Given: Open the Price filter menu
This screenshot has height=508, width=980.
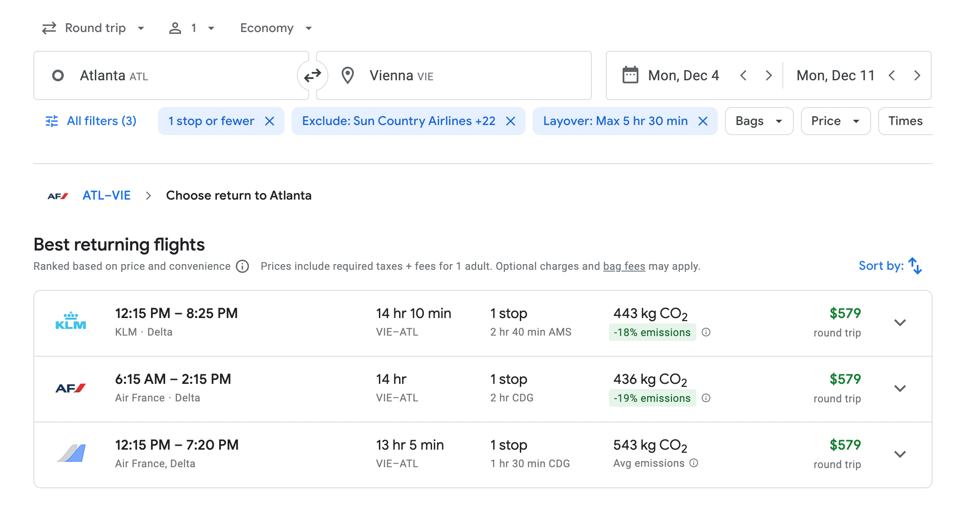Looking at the screenshot, I should [x=835, y=121].
